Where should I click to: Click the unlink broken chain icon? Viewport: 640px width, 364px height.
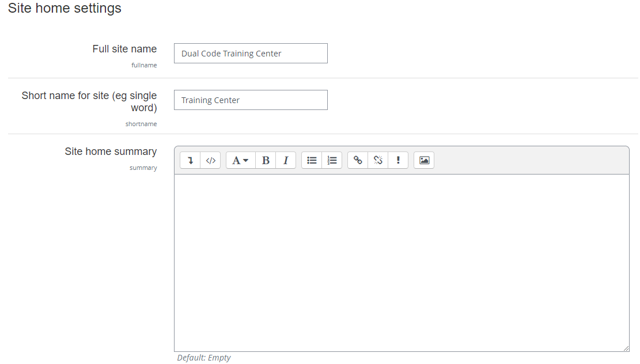click(378, 160)
